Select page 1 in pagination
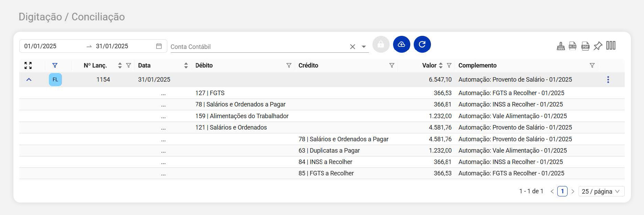 562,191
